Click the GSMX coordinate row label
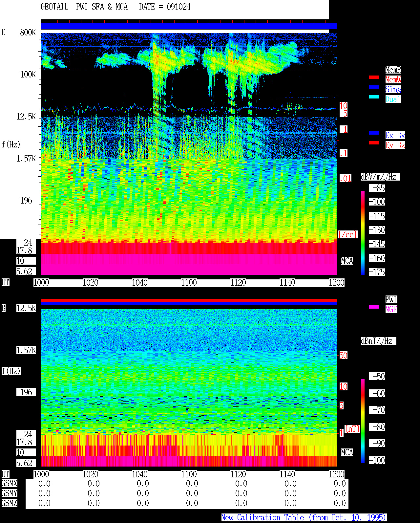420x523 pixels. click(9, 484)
